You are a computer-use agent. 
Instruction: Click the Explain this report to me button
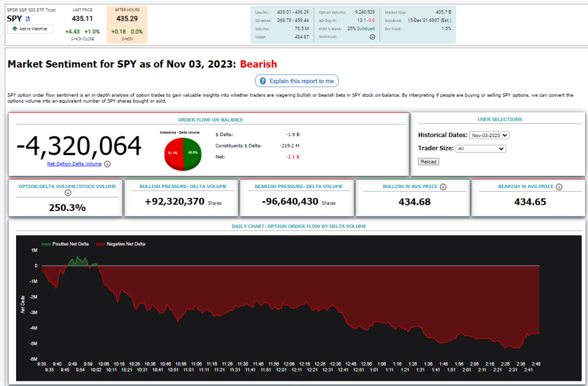pyautogui.click(x=297, y=81)
